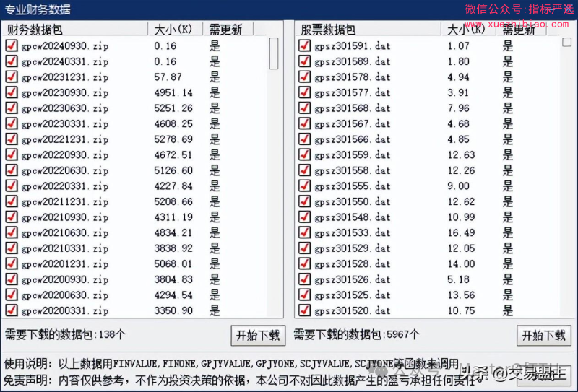
Task: Uncheck gpsz301591.dat checkbox
Action: [x=304, y=45]
